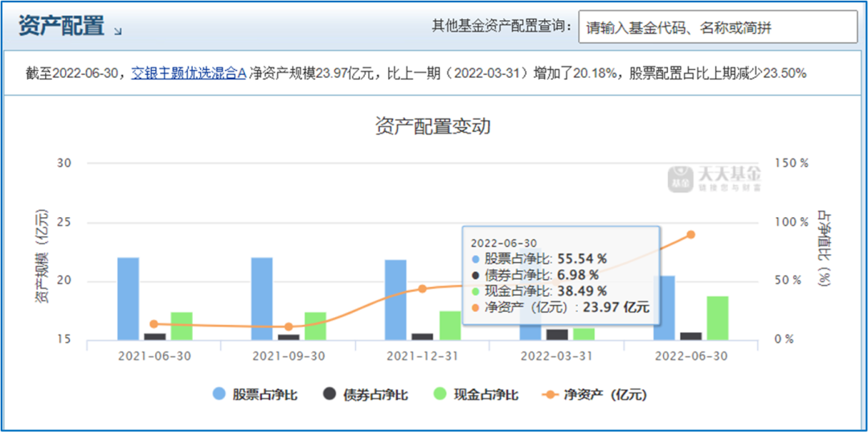The height and width of the screenshot is (432, 868).
Task: Select the green cash bar for 2022-06-30
Action: coord(718,318)
